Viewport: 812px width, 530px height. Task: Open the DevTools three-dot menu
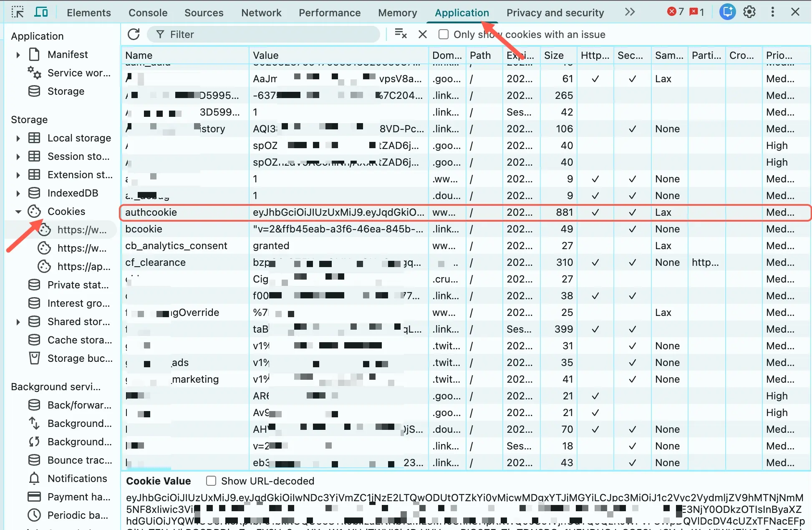(x=772, y=12)
